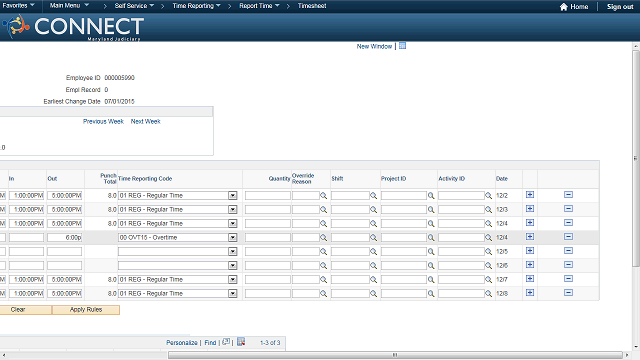Expand the Overtime row's Time Reporting Code dropdown
The height and width of the screenshot is (360, 640).
point(233,238)
